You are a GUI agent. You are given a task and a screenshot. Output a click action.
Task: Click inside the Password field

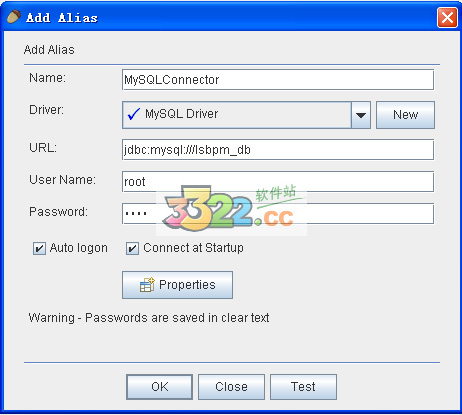coord(278,214)
